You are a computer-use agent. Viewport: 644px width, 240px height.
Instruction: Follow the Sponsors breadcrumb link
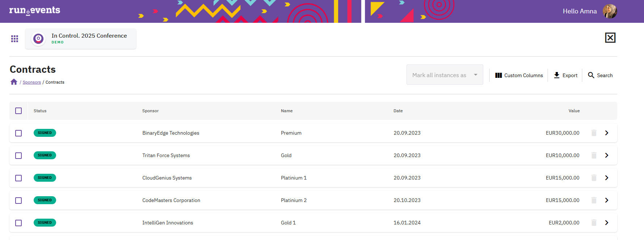click(32, 82)
